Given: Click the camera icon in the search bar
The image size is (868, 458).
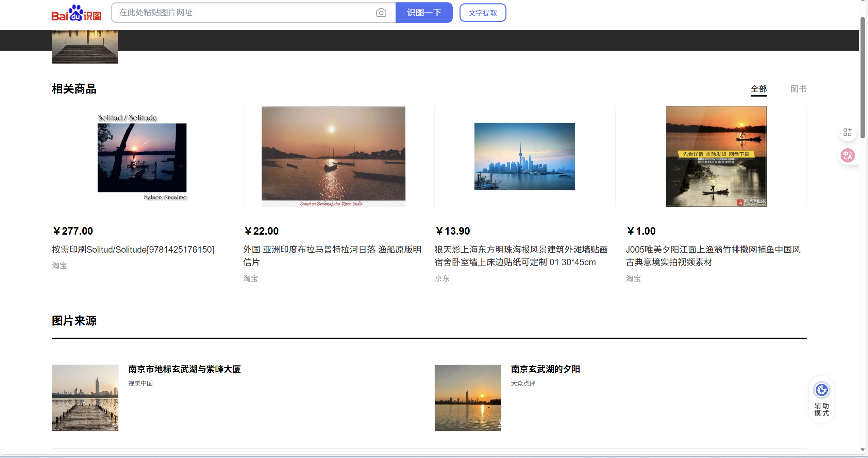Looking at the screenshot, I should 381,13.
